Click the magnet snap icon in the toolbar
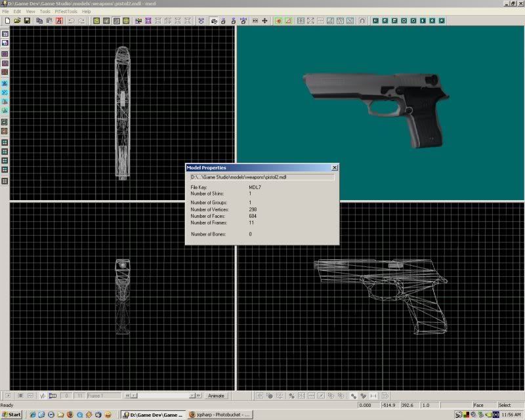The height and width of the screenshot is (420, 525). coord(362,21)
